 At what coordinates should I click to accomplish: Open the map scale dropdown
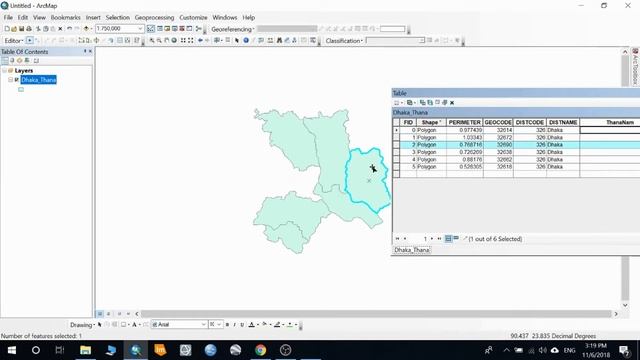click(140, 29)
